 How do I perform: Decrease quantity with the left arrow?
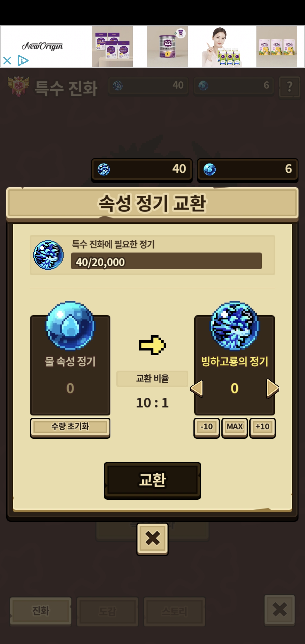pos(197,388)
